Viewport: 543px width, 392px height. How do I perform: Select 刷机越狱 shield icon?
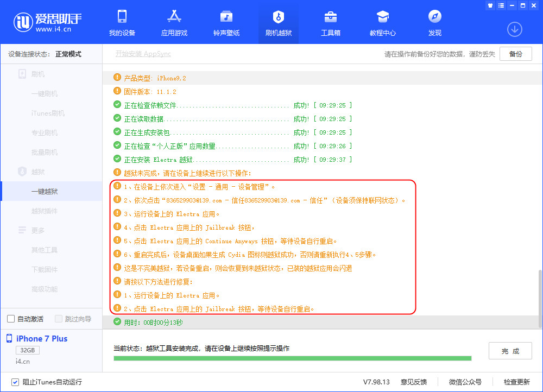click(279, 16)
